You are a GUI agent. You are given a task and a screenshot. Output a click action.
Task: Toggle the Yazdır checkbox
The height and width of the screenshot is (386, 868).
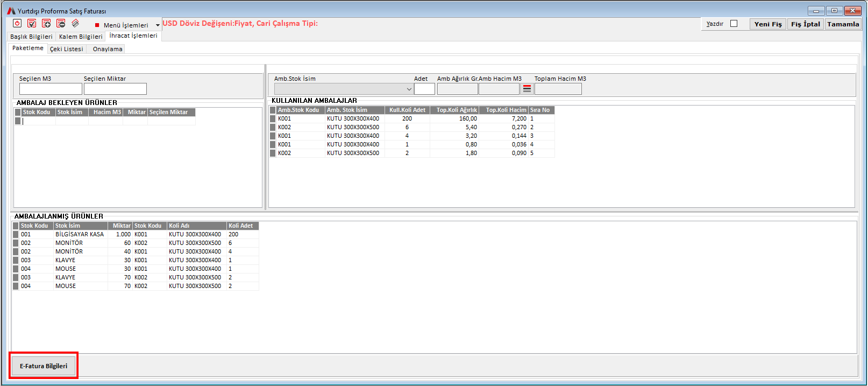[734, 24]
